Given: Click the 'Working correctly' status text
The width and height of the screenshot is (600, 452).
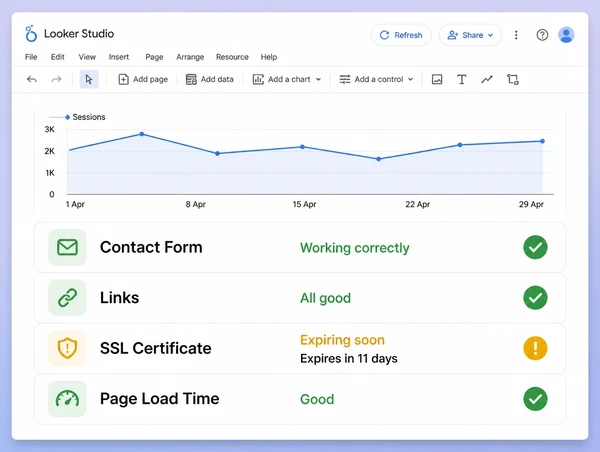Looking at the screenshot, I should coord(355,248).
